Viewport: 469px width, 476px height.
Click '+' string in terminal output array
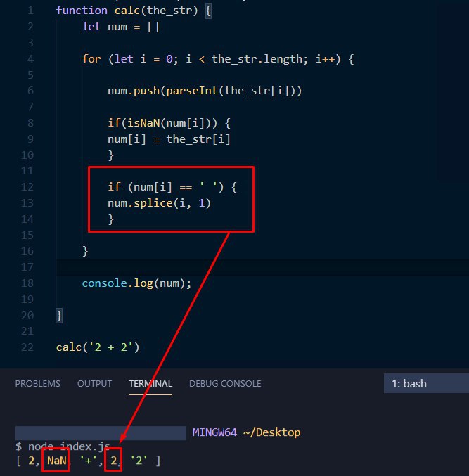[89, 461]
